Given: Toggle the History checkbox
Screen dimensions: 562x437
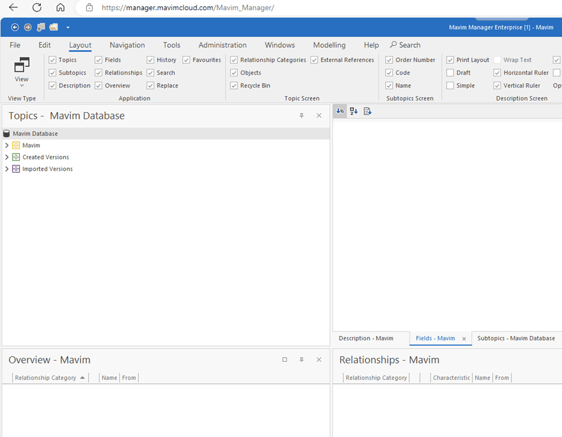Looking at the screenshot, I should tap(150, 60).
